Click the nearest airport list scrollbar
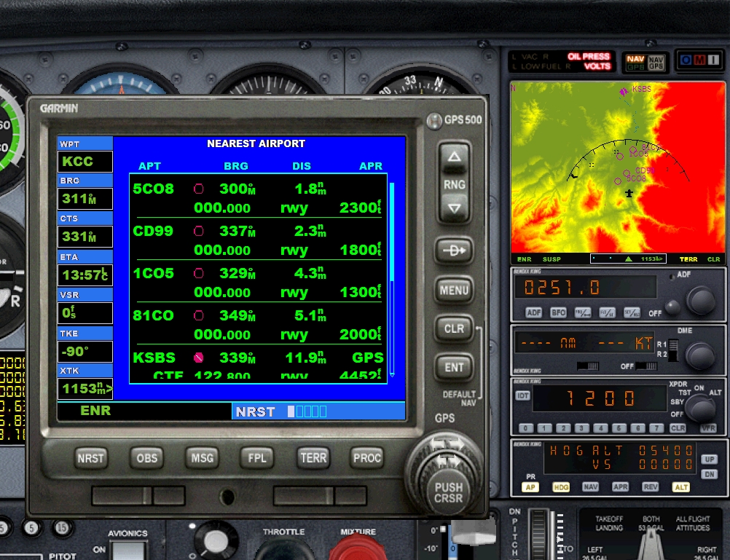This screenshot has width=730, height=560. [x=392, y=280]
